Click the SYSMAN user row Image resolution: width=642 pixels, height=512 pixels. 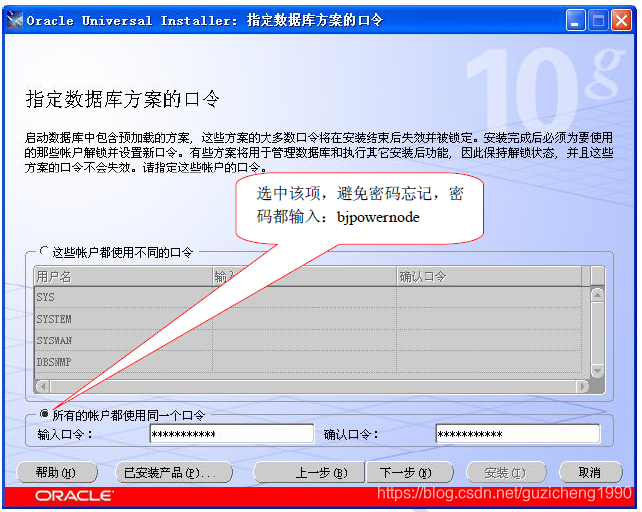(308, 340)
